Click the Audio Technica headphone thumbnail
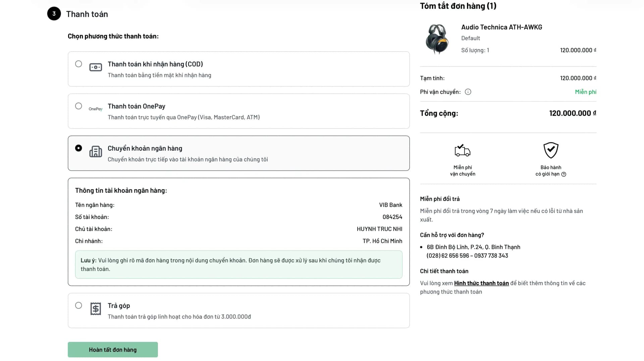 [437, 39]
